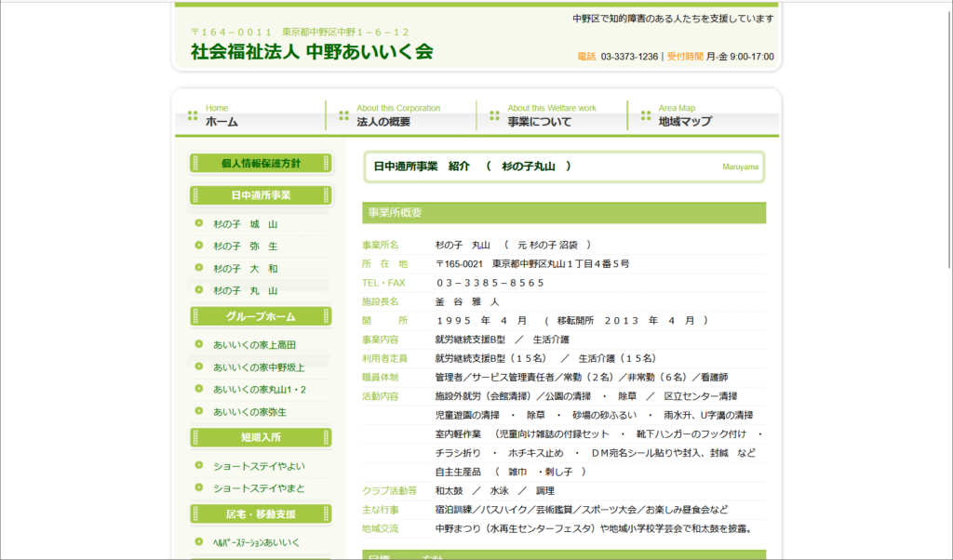Click the bullet icon next to 杉の子 弥生
This screenshot has width=953, height=560.
coord(198,246)
